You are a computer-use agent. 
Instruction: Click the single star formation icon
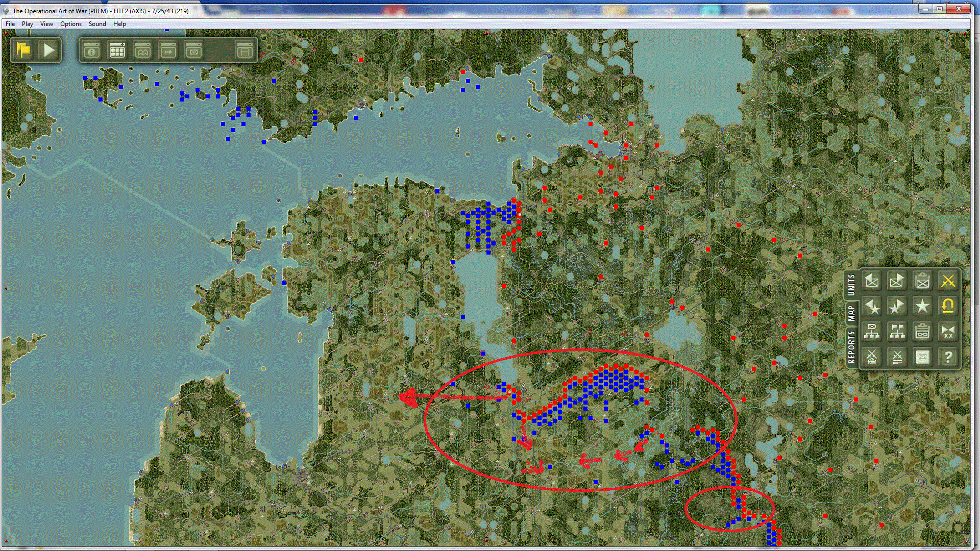(x=922, y=306)
